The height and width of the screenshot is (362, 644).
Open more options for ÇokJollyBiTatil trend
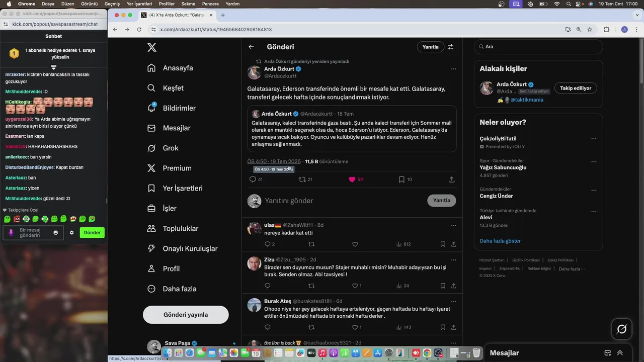594,139
